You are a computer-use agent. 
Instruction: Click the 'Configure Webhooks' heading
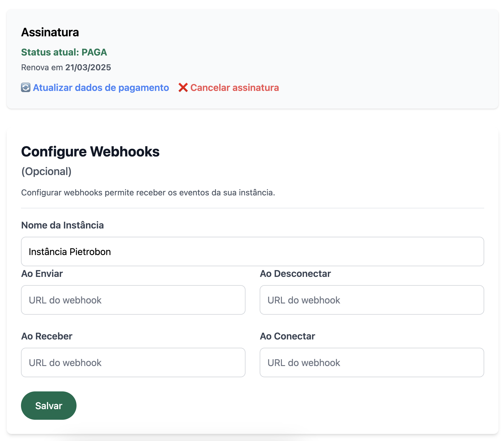[90, 152]
